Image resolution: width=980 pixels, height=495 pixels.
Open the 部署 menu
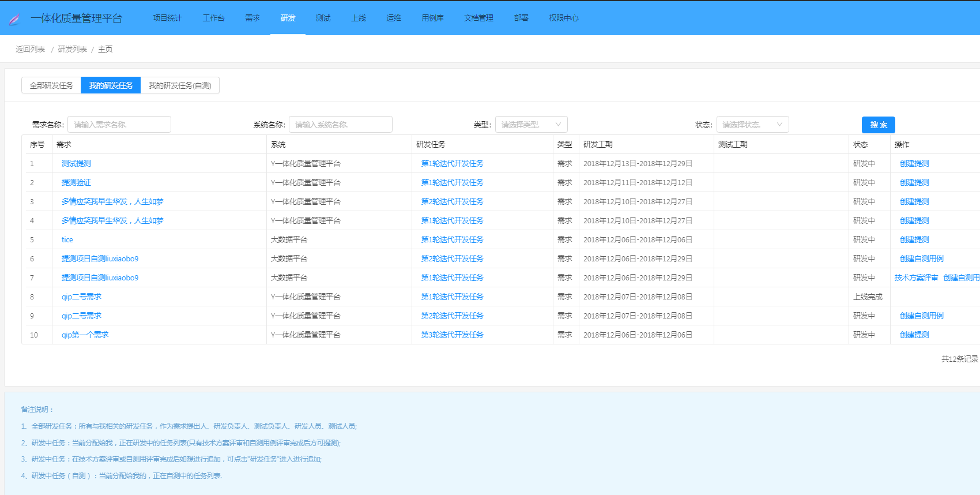[521, 18]
